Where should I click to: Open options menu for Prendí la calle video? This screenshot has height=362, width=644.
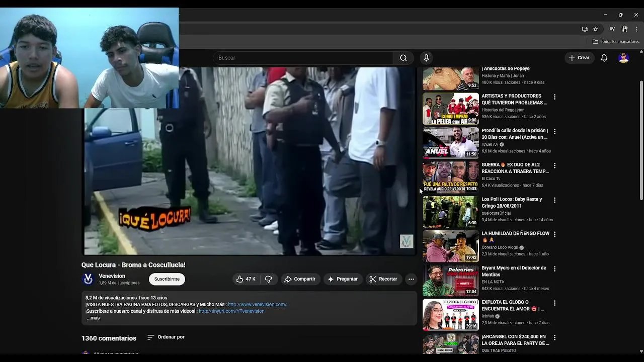(x=554, y=131)
